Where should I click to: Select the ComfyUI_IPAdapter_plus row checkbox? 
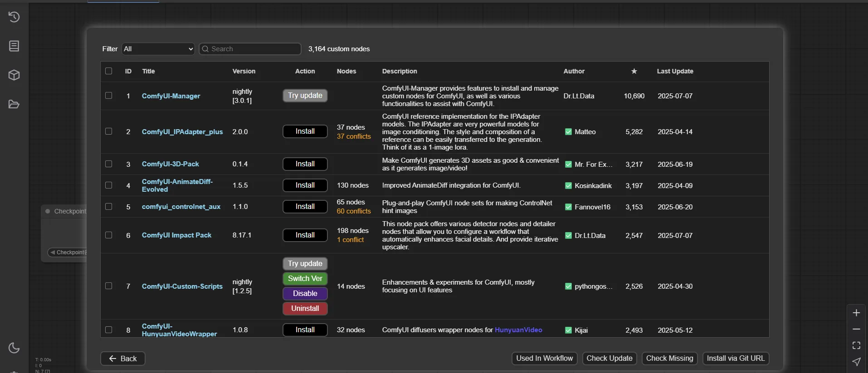click(x=108, y=131)
